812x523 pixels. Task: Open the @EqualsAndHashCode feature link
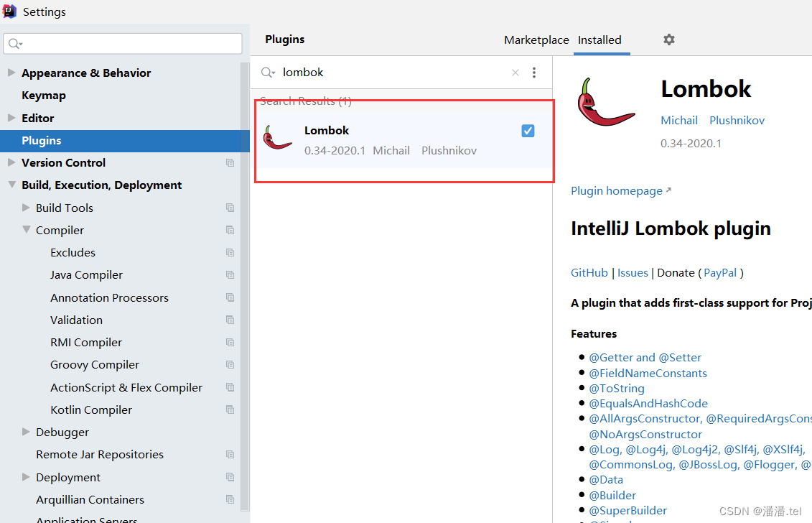(648, 403)
